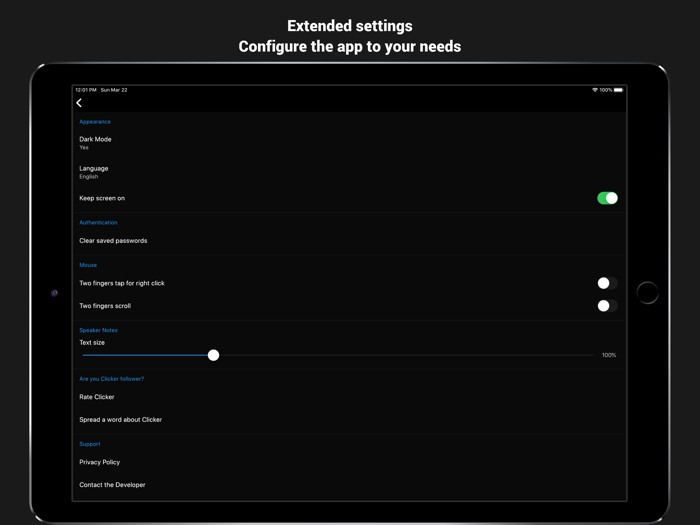Tap the back arrow to leave settings

coord(79,103)
